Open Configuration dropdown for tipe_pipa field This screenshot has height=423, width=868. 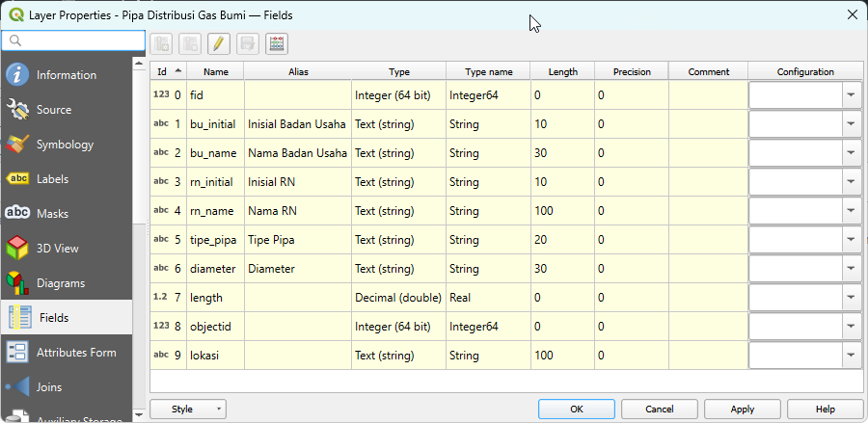tap(851, 240)
